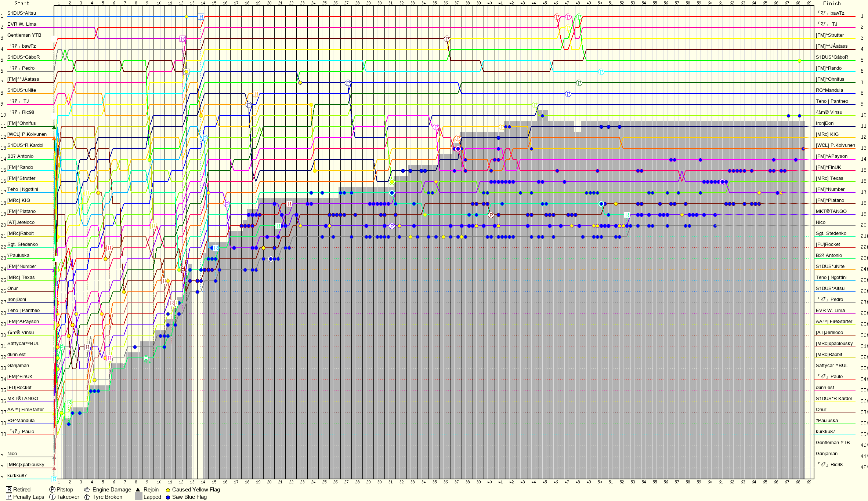868x501 pixels.
Task: Click the Penalty Laps legend icon
Action: (9, 497)
